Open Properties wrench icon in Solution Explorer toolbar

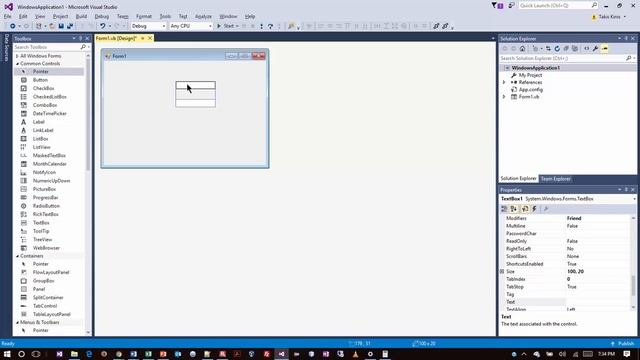596,49
